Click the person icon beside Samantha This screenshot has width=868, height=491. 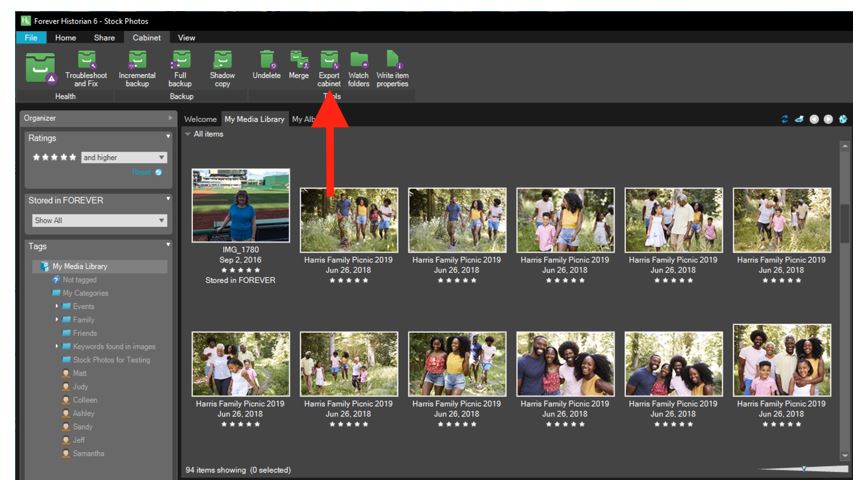[66, 453]
